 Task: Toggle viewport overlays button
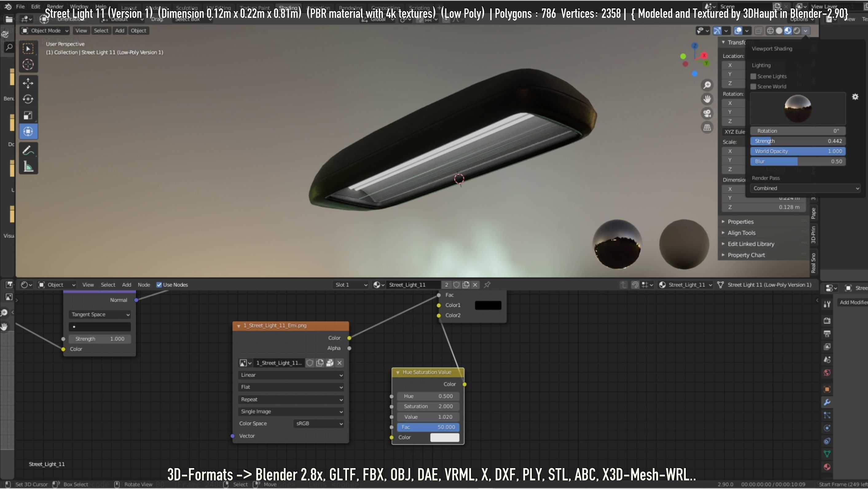click(738, 31)
